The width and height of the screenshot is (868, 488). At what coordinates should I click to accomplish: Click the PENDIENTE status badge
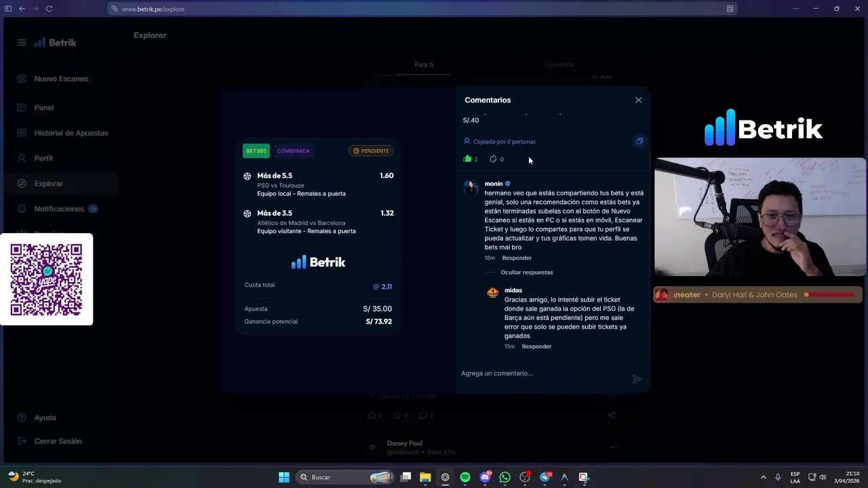click(x=371, y=151)
